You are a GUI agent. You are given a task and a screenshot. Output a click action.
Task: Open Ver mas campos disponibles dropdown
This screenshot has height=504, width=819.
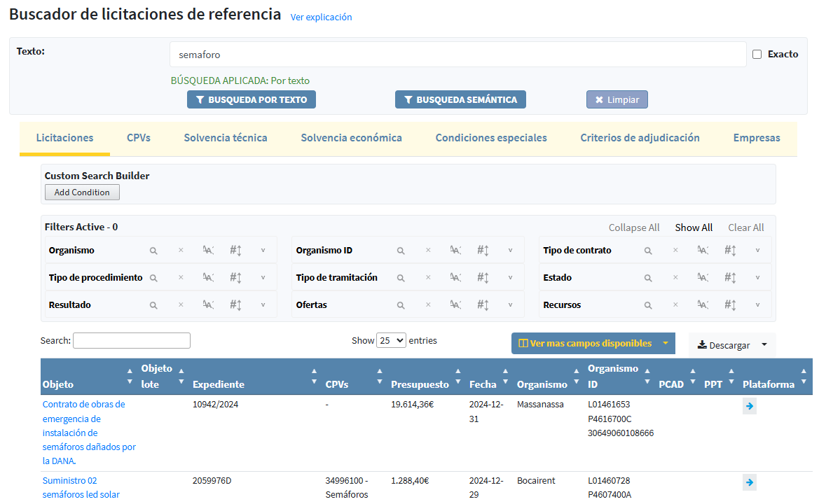click(593, 343)
